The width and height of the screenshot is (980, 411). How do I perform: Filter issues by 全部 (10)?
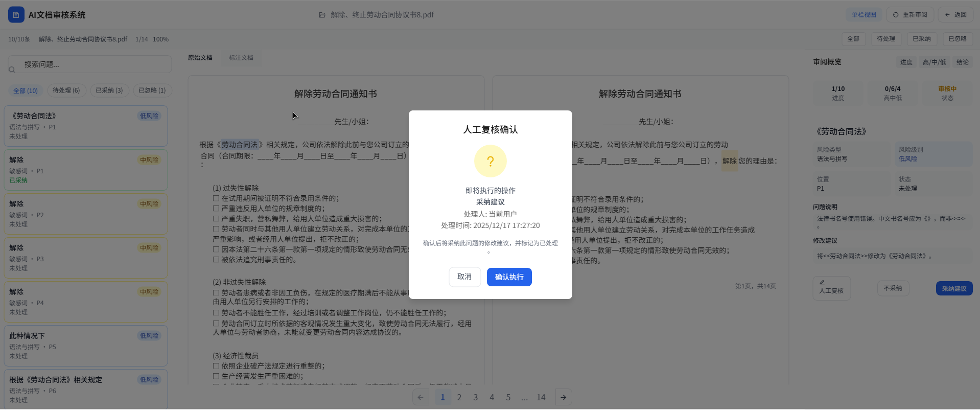coord(26,90)
